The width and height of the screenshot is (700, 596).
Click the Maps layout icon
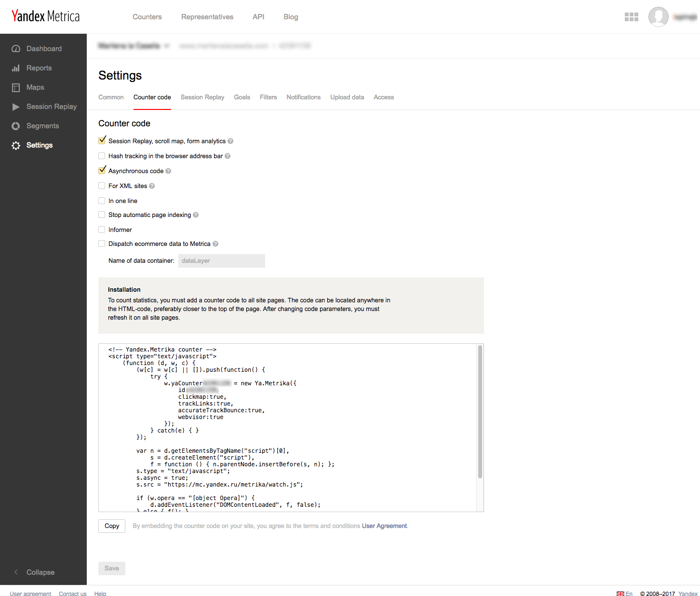(16, 87)
